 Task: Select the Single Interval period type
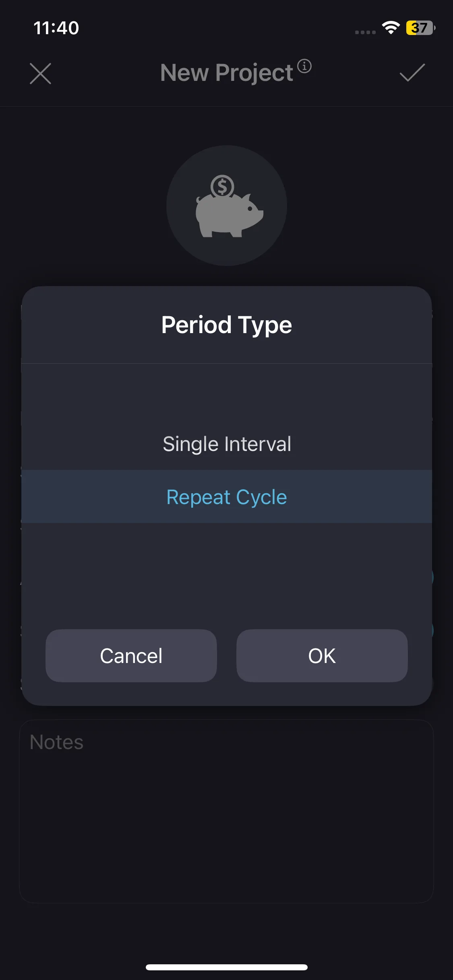point(227,444)
